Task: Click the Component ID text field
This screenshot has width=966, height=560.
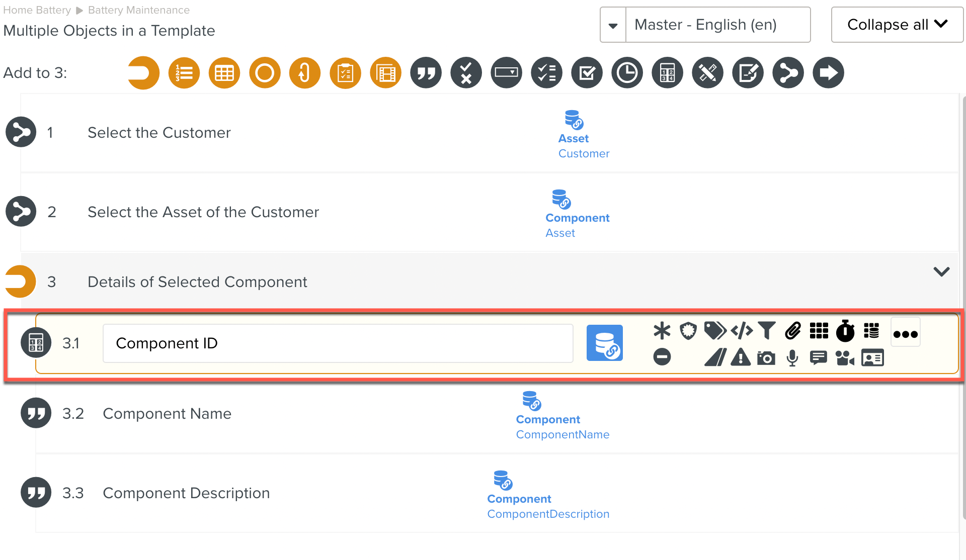Action: click(x=338, y=343)
